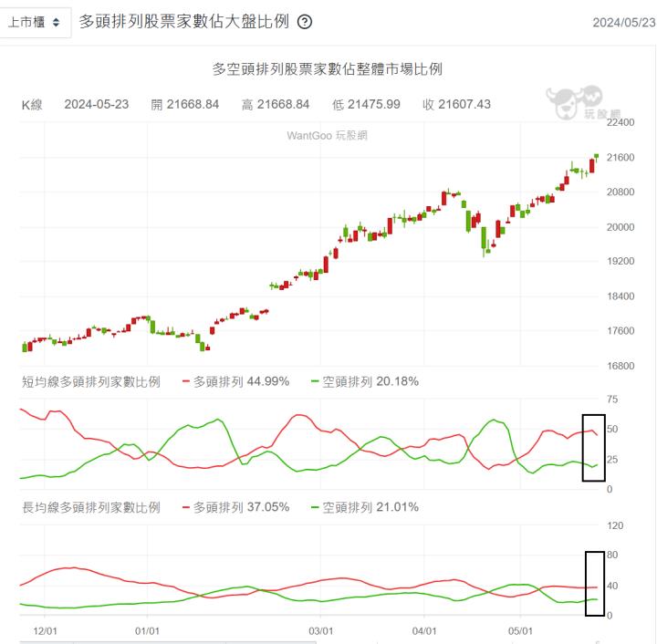This screenshot has height=644, width=657.
Task: Click the 20000 price axis label
Action: [x=620, y=227]
